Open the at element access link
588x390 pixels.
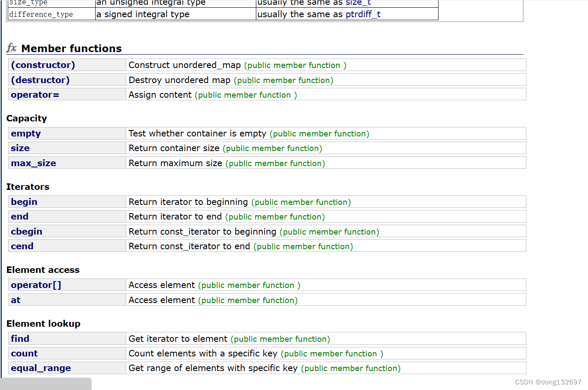click(16, 300)
